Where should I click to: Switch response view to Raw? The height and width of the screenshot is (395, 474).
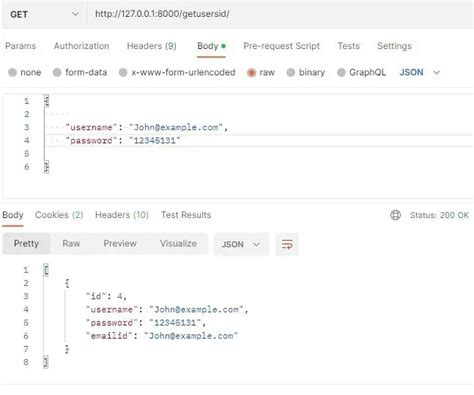[71, 244]
